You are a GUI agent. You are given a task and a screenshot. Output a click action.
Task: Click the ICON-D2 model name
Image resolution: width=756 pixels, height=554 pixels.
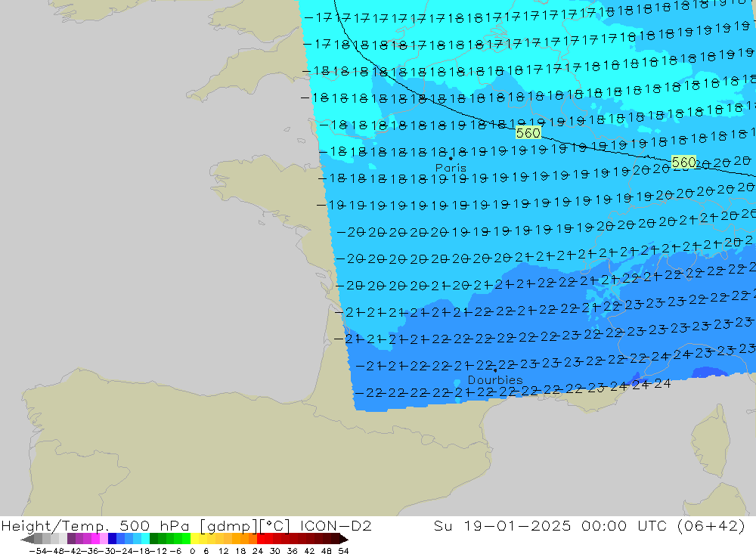tap(336, 525)
